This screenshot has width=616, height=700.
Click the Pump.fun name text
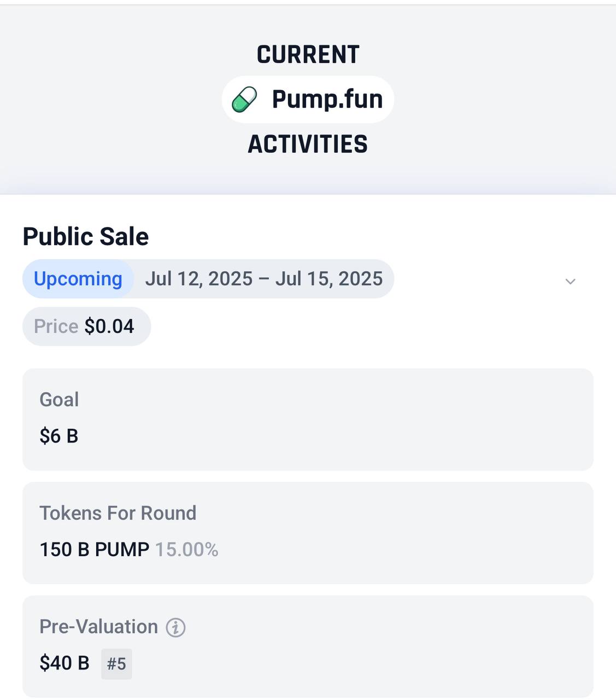327,100
